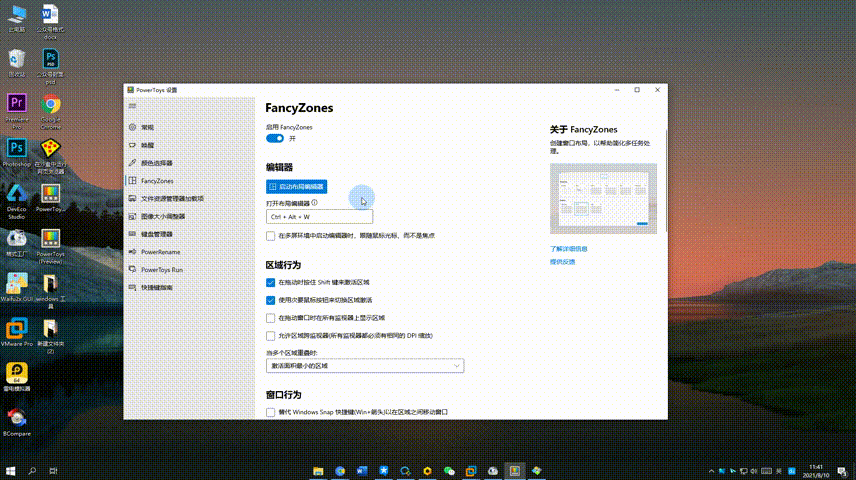Click the info icon beside 打开布局编辑器

(314, 203)
